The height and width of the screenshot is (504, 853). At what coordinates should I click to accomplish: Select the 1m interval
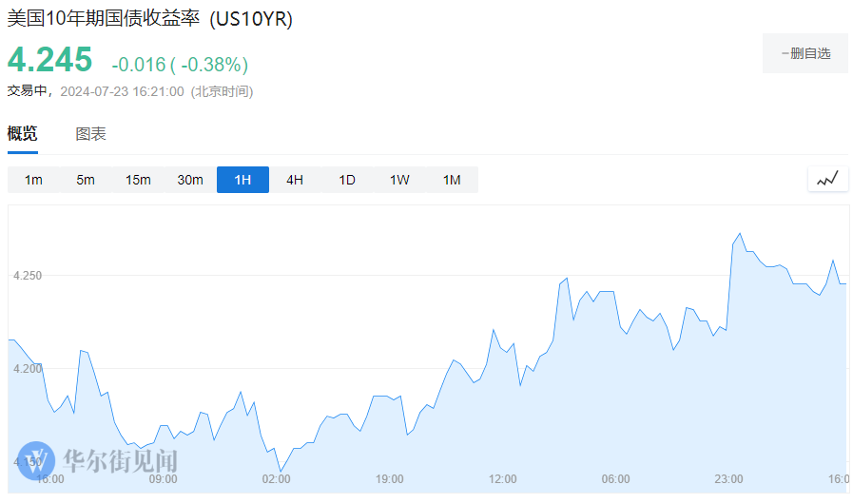point(33,180)
